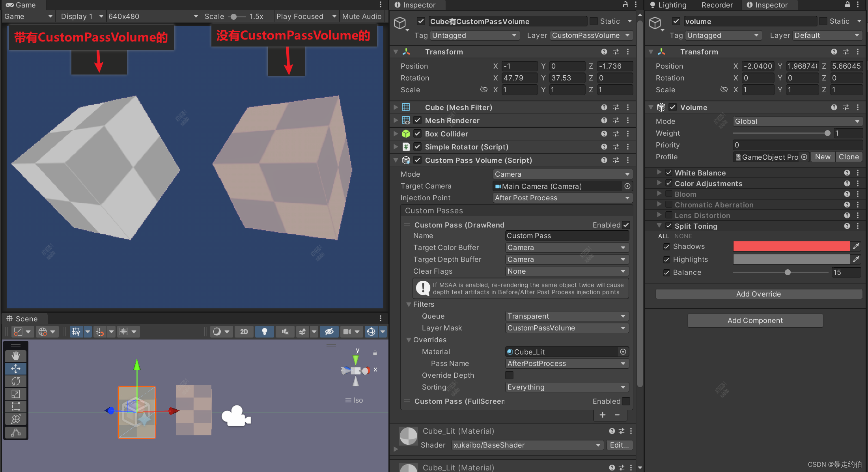Screen dimensions: 868x472
Task: Mute scene audio speaker icon
Action: 285,332
